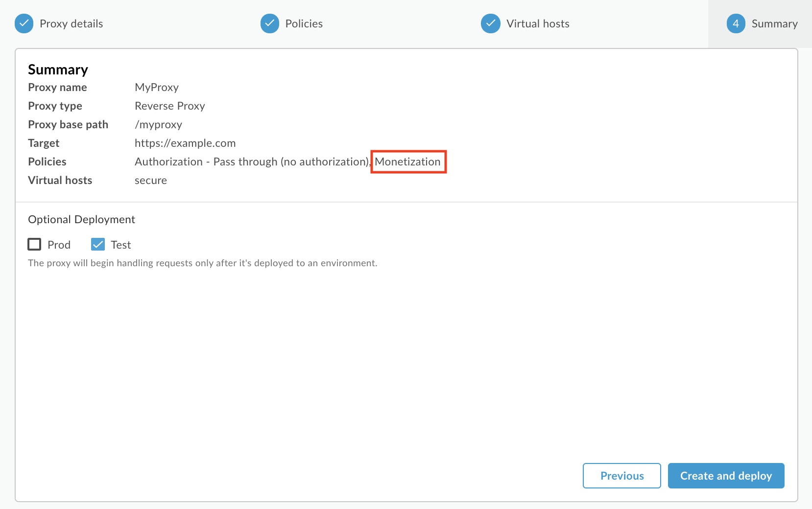Click the MyProxy proxy name value
This screenshot has width=812, height=509.
(157, 87)
